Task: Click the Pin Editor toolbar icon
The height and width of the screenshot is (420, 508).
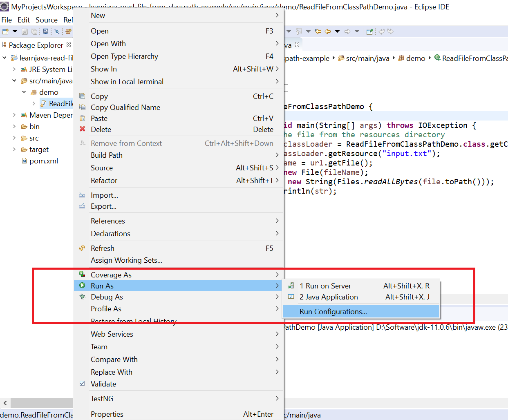Action: [x=370, y=31]
